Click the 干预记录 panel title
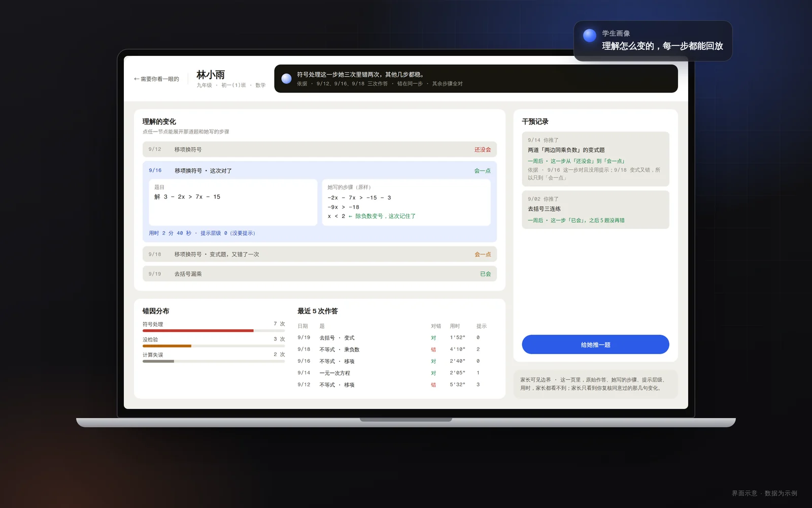Screen dimensions: 812x508 tap(535, 121)
